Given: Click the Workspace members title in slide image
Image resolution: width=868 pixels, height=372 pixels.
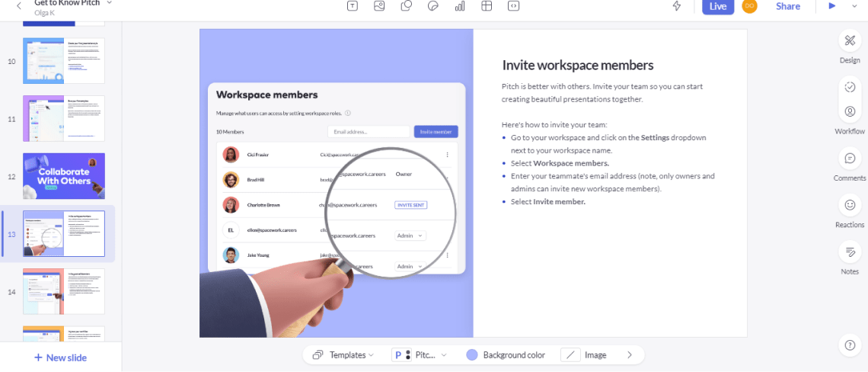Looking at the screenshot, I should click(x=266, y=95).
